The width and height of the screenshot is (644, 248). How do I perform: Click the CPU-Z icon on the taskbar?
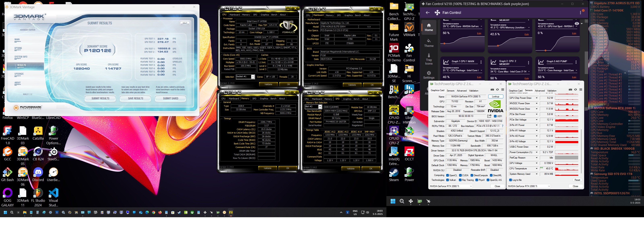pyautogui.click(x=231, y=213)
